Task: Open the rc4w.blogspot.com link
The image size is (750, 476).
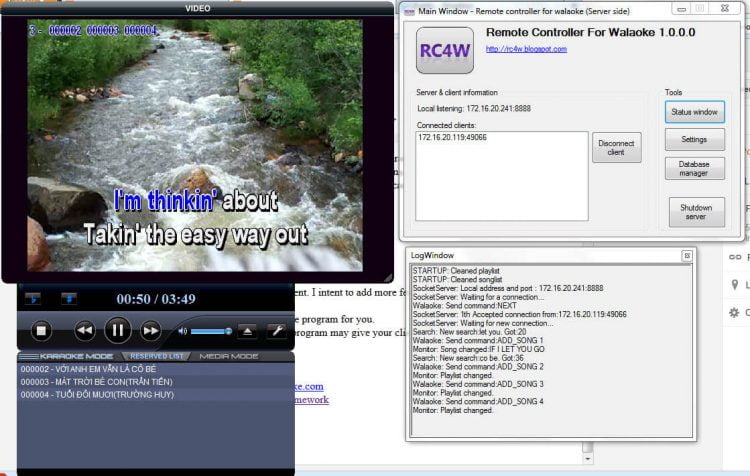Action: pyautogui.click(x=526, y=49)
